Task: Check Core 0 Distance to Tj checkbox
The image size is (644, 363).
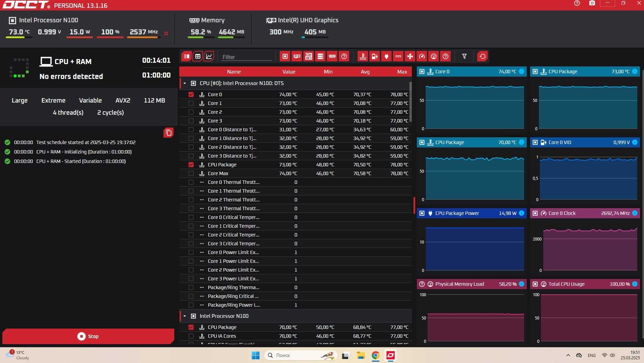Action: pyautogui.click(x=191, y=130)
